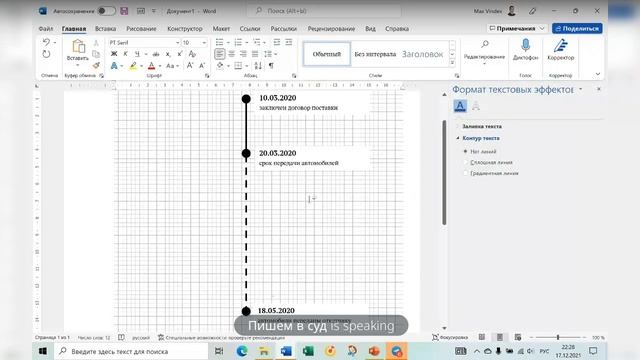Apply the Обычный style
The height and width of the screenshot is (360, 640).
click(327, 54)
